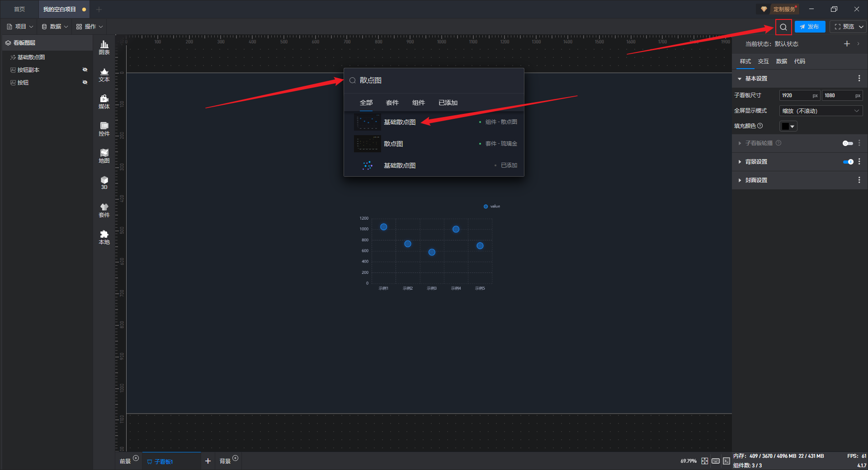868x470 pixels.
Task: Click the sub-board width field 1920
Action: pos(799,95)
